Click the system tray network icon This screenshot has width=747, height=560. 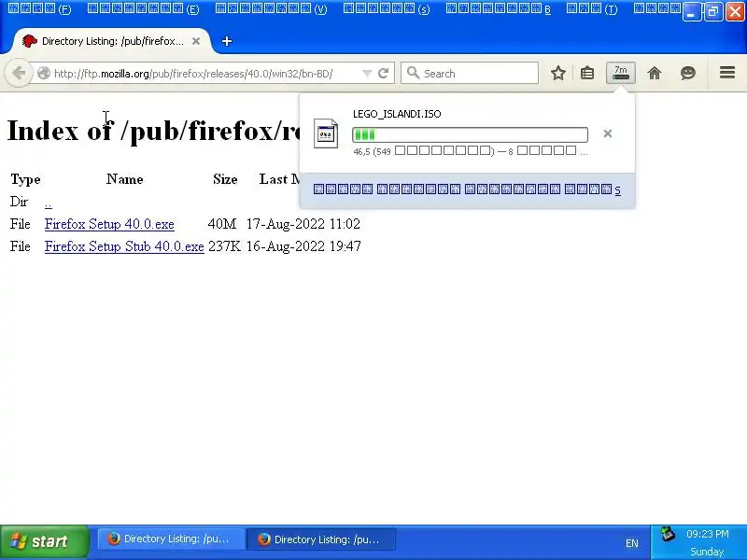(668, 534)
